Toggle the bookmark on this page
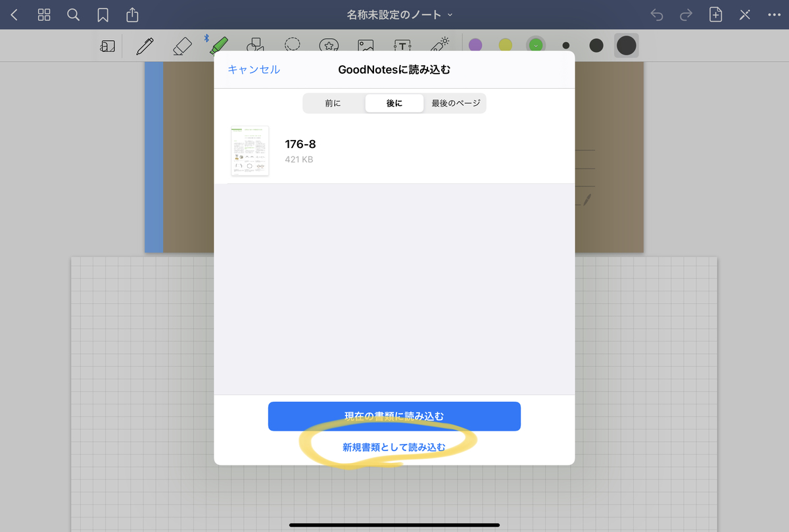 103,14
